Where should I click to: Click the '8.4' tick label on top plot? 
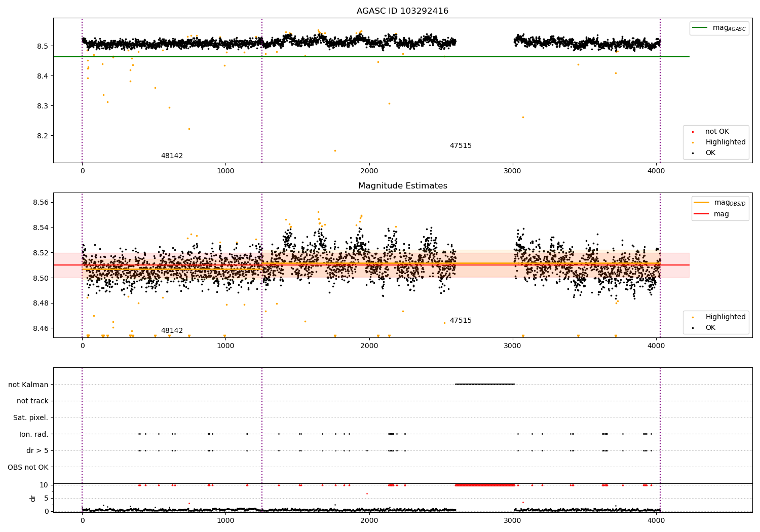[x=42, y=76]
